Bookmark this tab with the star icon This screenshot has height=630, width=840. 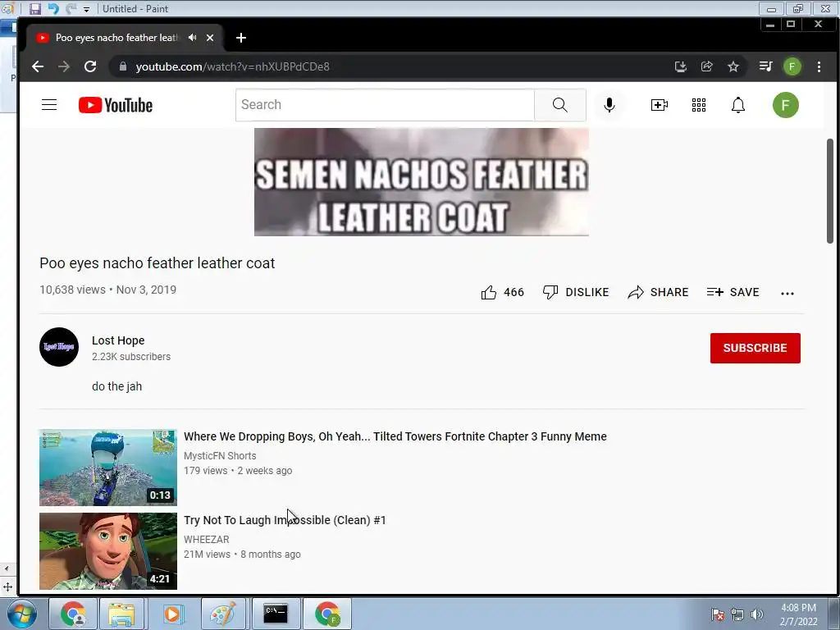733,66
